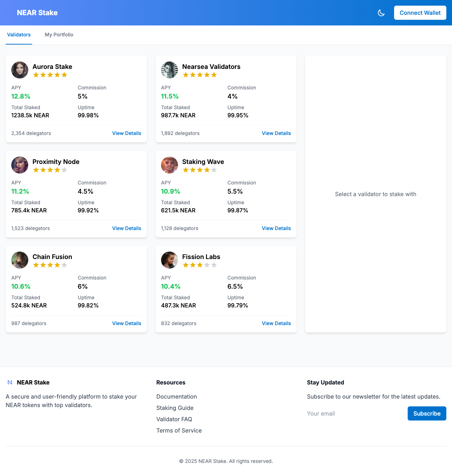
Task: Select Chain Fusion's profile avatar
Action: point(20,260)
